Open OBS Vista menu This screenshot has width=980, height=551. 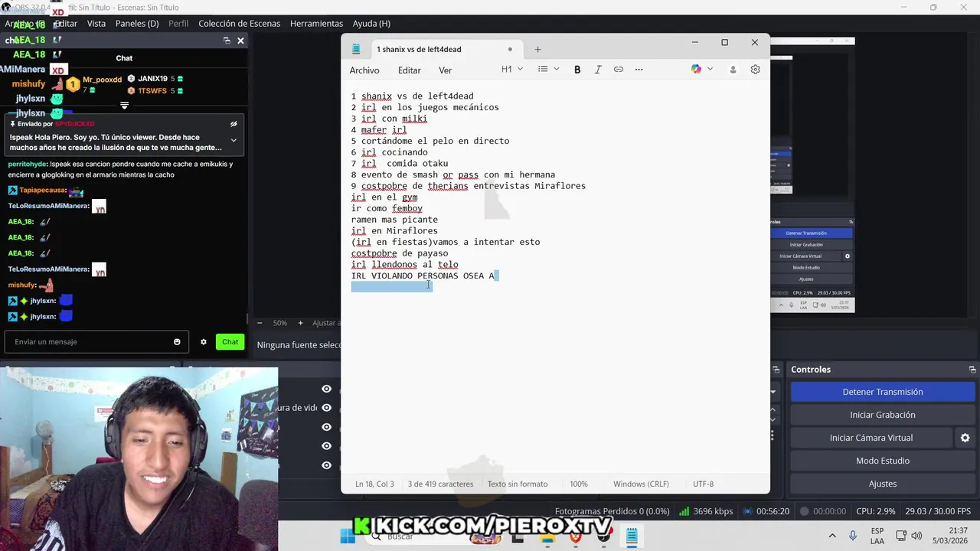click(96, 24)
